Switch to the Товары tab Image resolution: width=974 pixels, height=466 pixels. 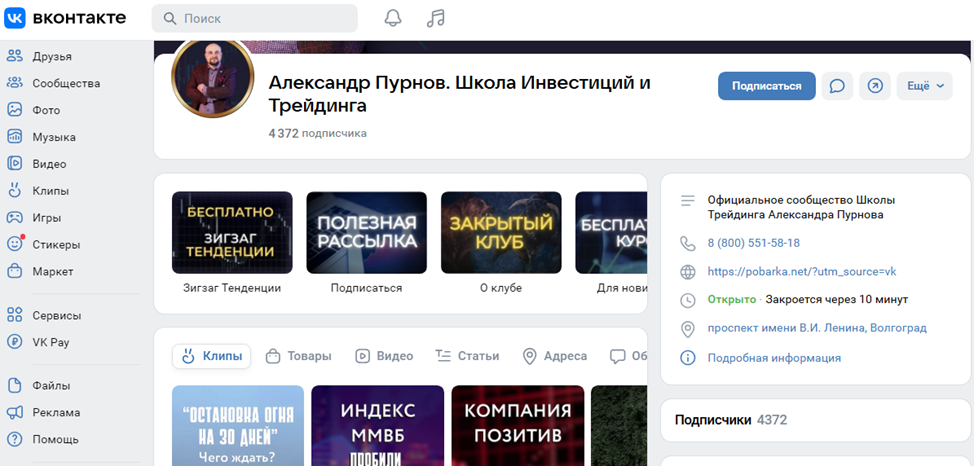point(298,356)
